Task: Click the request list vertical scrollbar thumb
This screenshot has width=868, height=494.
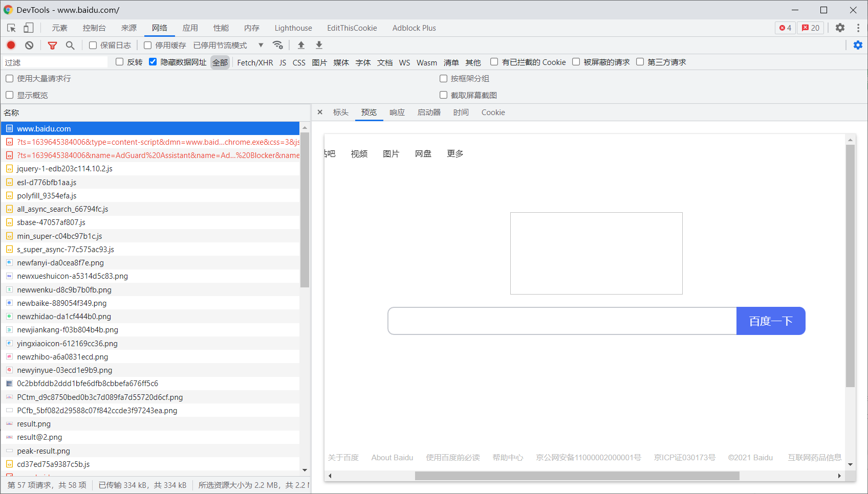Action: click(305, 210)
